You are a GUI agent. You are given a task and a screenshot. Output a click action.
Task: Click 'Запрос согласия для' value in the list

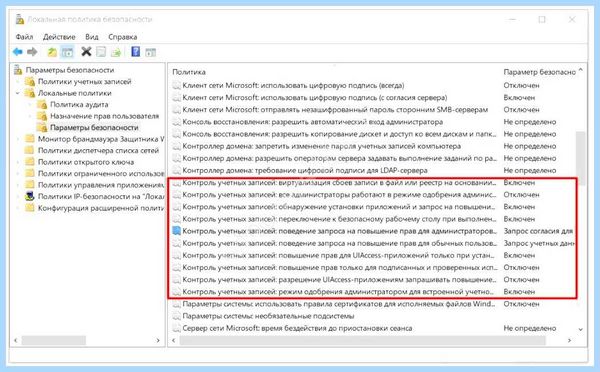tap(538, 231)
